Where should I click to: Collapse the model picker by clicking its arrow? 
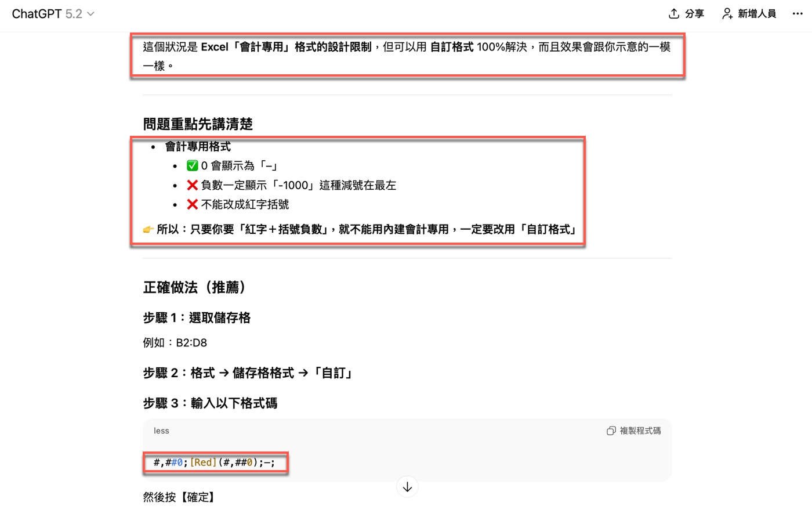tap(90, 13)
